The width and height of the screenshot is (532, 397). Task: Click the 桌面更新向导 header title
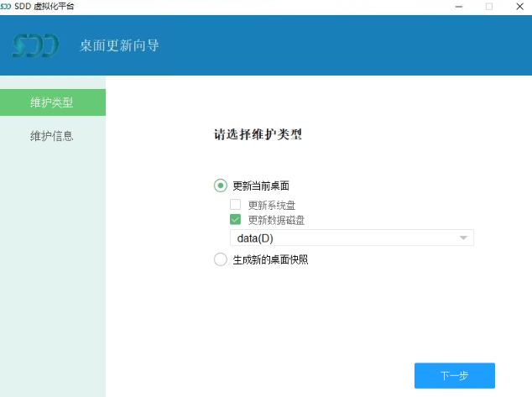click(x=119, y=45)
